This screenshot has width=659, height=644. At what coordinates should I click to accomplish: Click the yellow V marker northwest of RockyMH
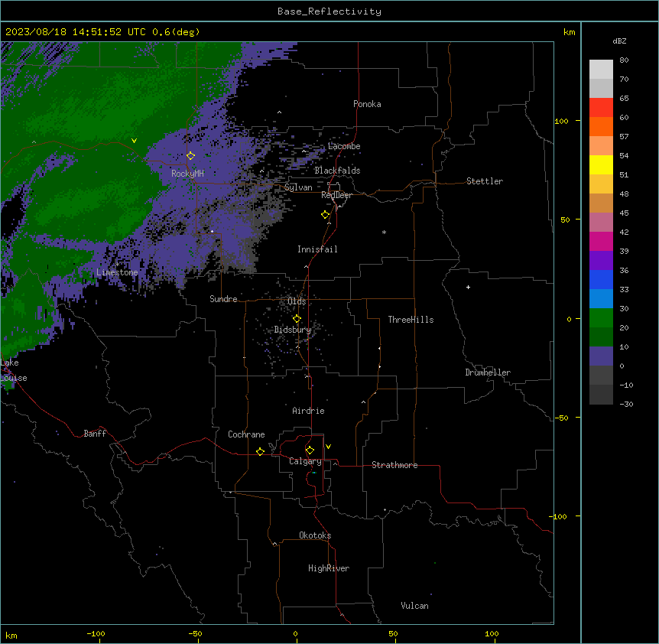tap(134, 141)
